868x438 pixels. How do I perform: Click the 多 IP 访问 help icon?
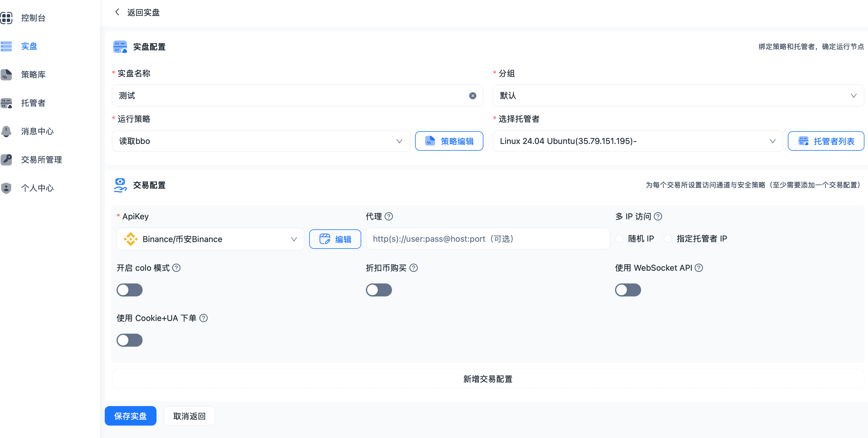(659, 216)
